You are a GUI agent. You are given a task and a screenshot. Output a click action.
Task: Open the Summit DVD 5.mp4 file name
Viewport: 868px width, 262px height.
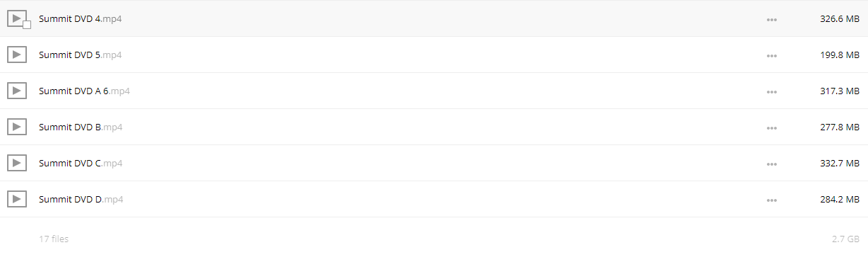[x=80, y=55]
